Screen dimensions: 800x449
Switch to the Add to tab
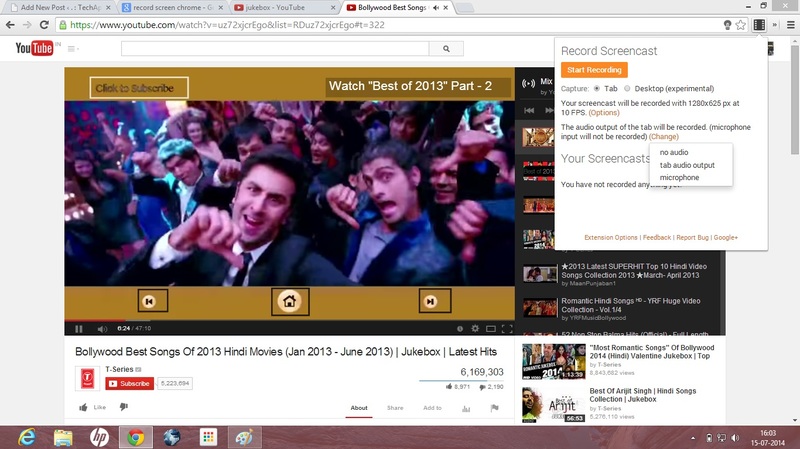(432, 408)
